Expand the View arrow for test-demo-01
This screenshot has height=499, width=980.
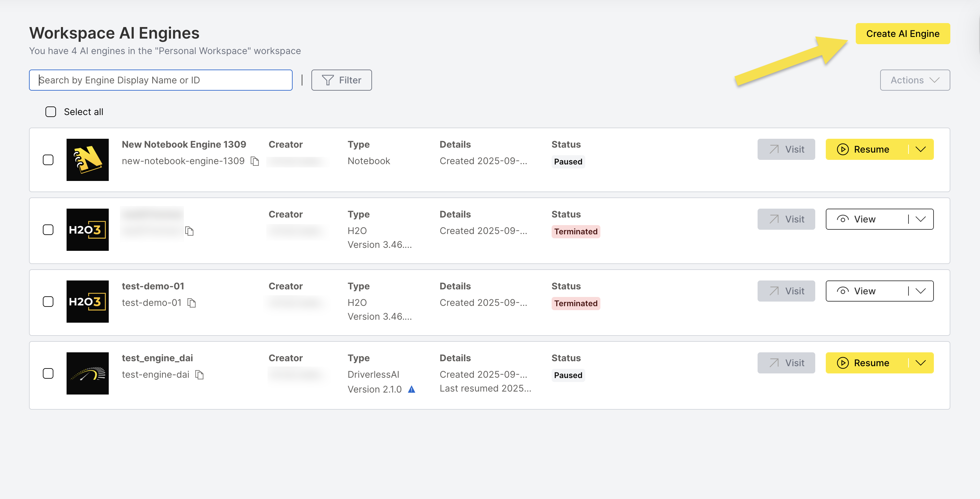pyautogui.click(x=921, y=291)
